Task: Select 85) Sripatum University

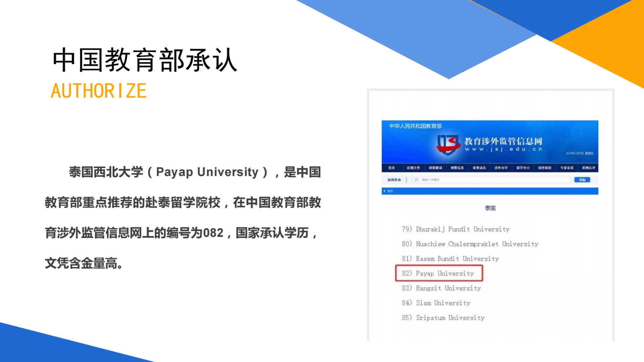Action: coord(443,318)
